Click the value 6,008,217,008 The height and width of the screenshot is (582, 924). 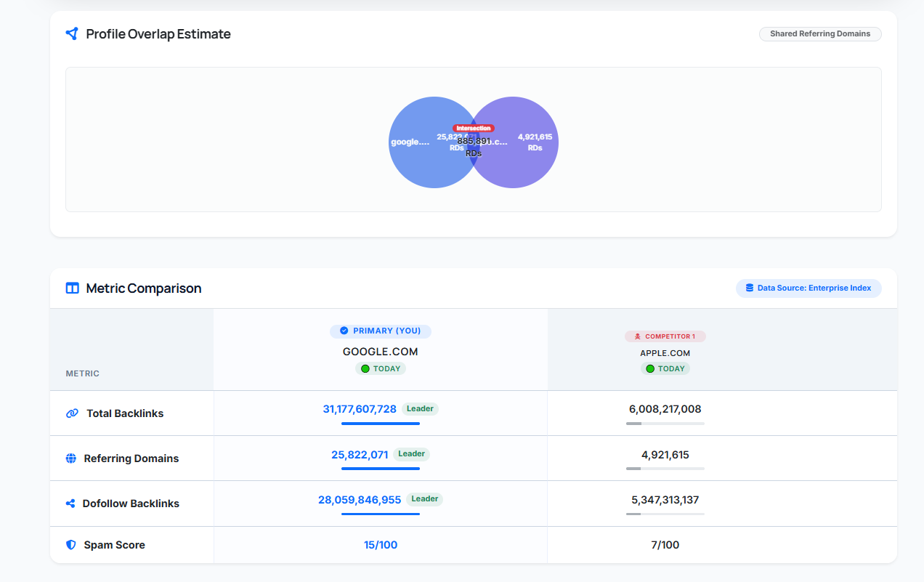coord(665,409)
